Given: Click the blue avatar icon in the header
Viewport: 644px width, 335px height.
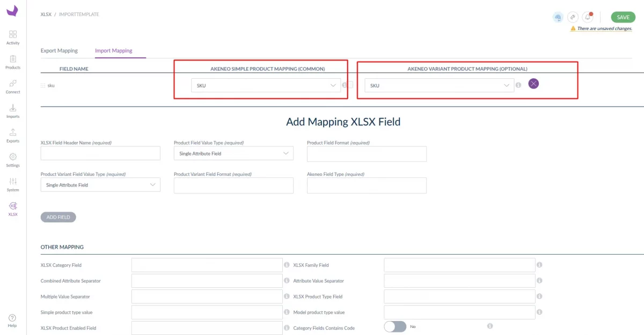Looking at the screenshot, I should (x=558, y=17).
